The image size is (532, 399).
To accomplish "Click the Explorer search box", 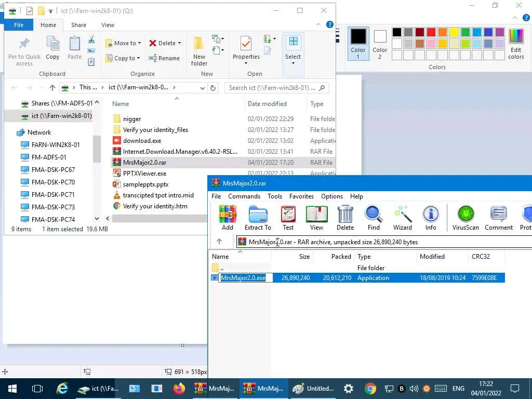I will (276, 88).
